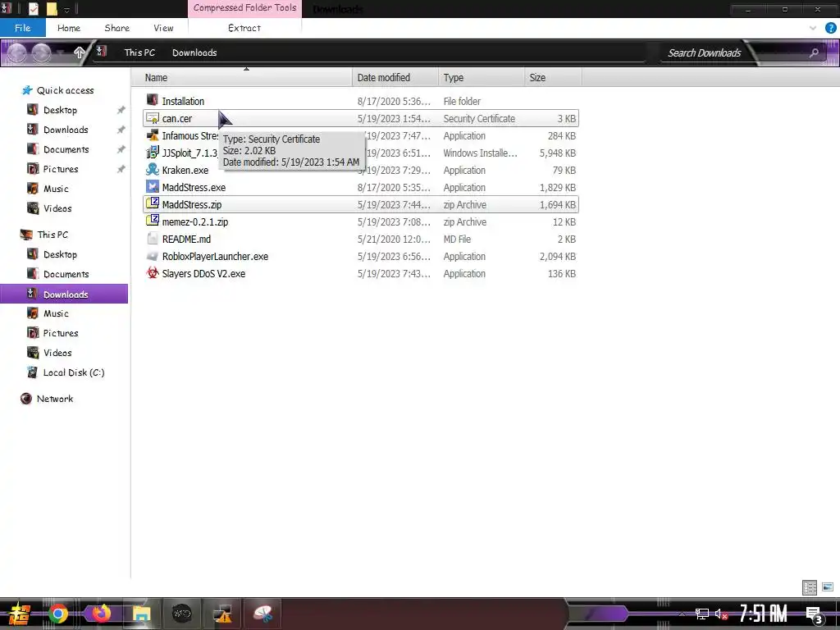This screenshot has width=840, height=630.
Task: Open notification center tray icon
Action: pos(813,614)
